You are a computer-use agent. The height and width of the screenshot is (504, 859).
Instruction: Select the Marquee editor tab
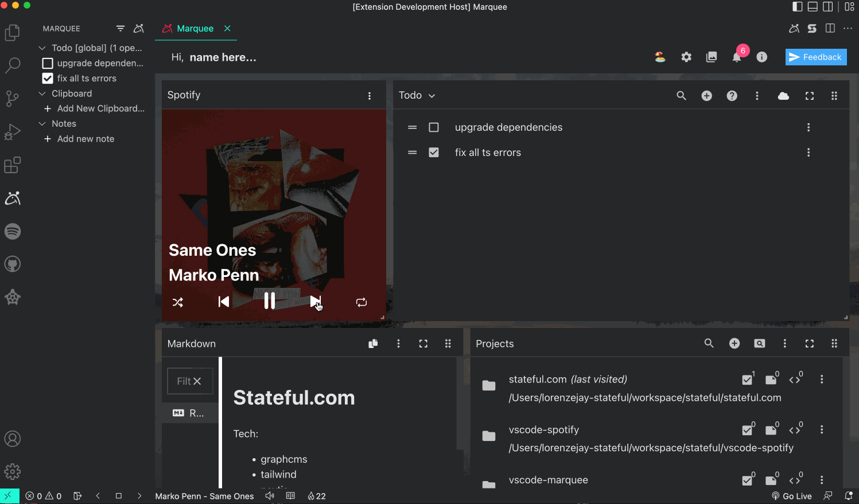[195, 29]
